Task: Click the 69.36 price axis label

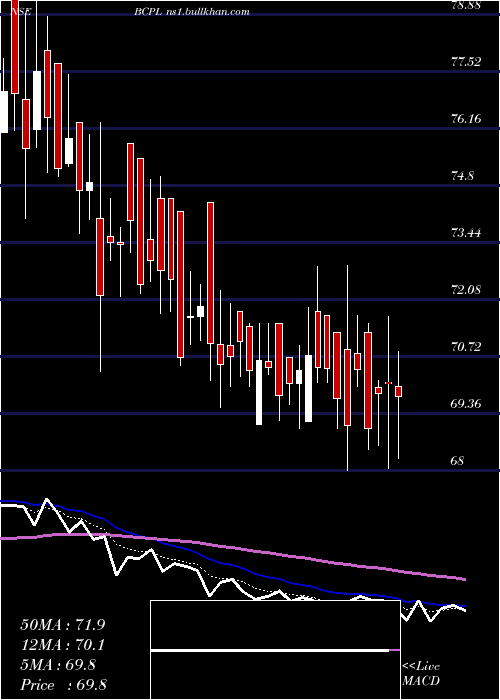Action: [x=466, y=404]
